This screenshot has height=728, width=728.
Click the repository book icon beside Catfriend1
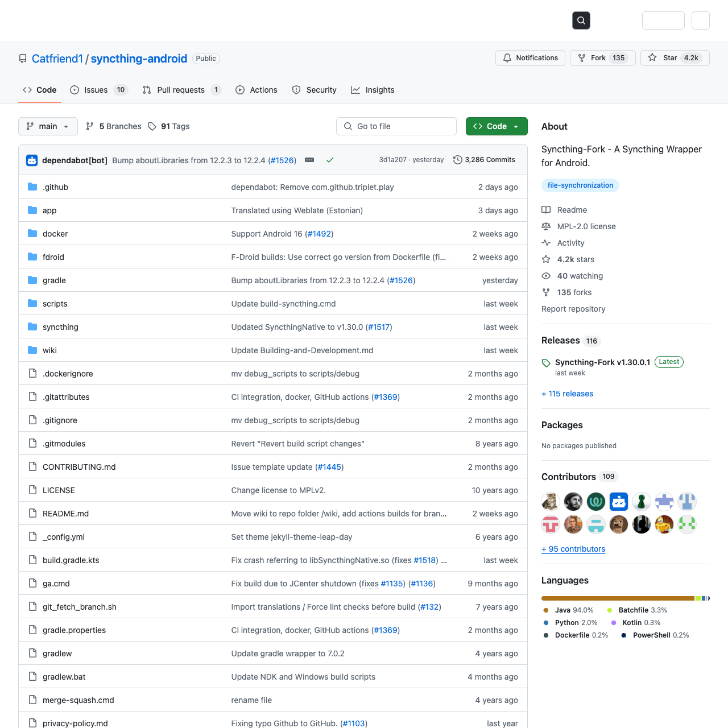coord(23,59)
